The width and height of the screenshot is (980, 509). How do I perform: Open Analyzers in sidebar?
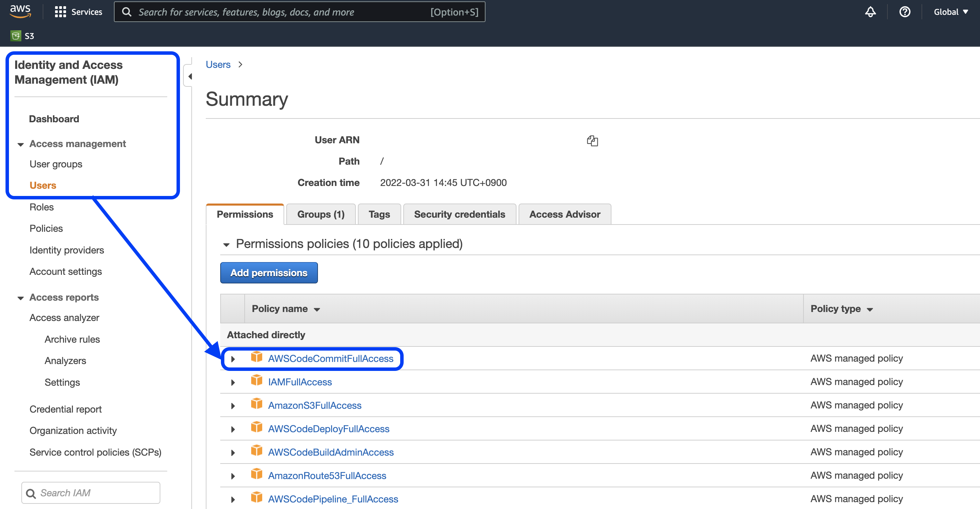click(65, 361)
